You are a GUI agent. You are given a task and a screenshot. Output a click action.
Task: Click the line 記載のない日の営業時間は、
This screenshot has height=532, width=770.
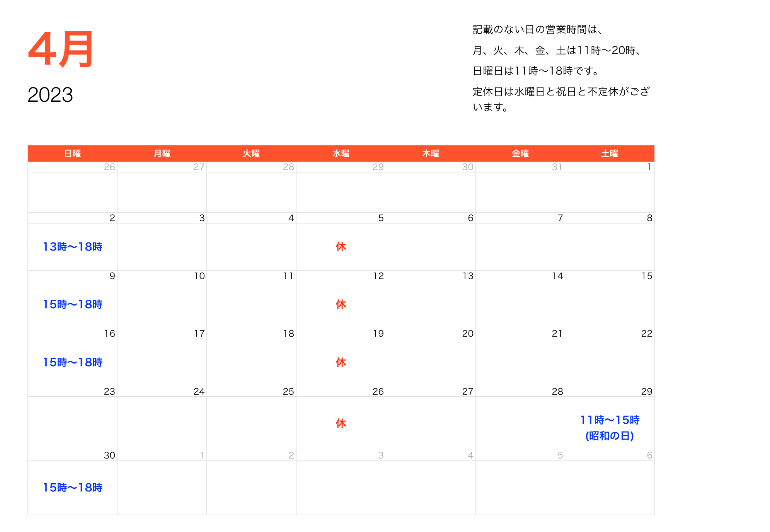click(538, 29)
